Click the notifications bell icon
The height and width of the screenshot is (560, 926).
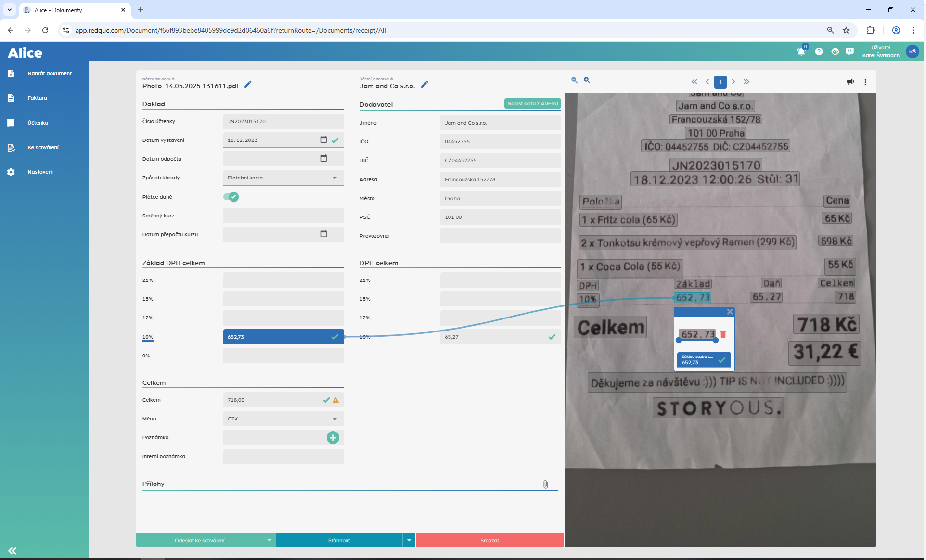pos(801,51)
